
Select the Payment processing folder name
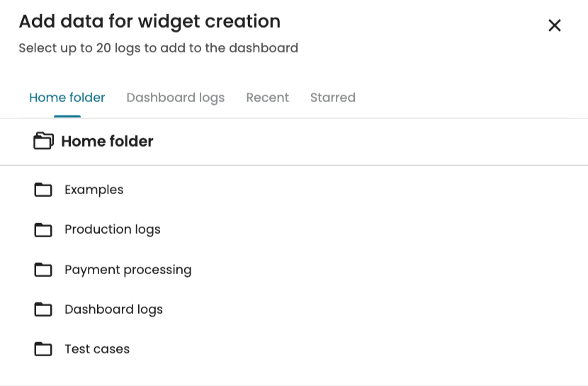(128, 270)
